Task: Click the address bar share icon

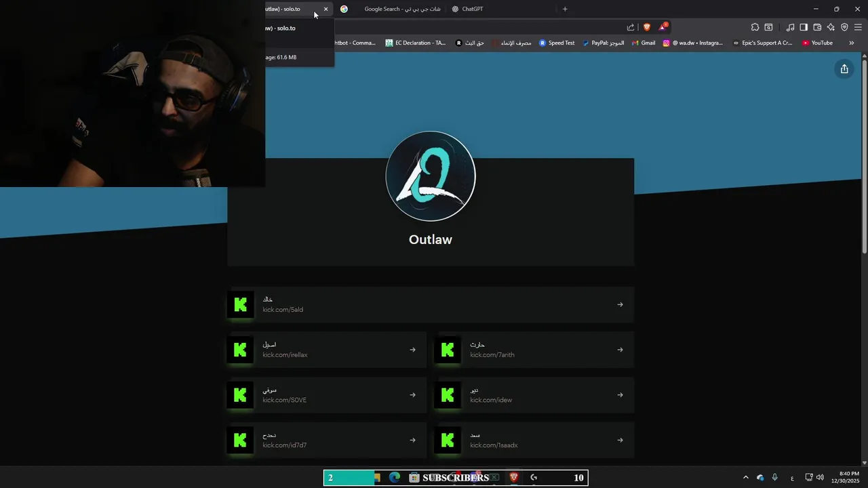Action: click(x=631, y=27)
